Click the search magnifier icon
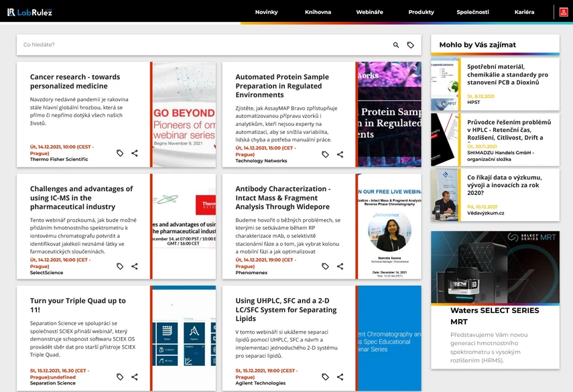Viewport: 573px width, 392px height. pos(396,45)
